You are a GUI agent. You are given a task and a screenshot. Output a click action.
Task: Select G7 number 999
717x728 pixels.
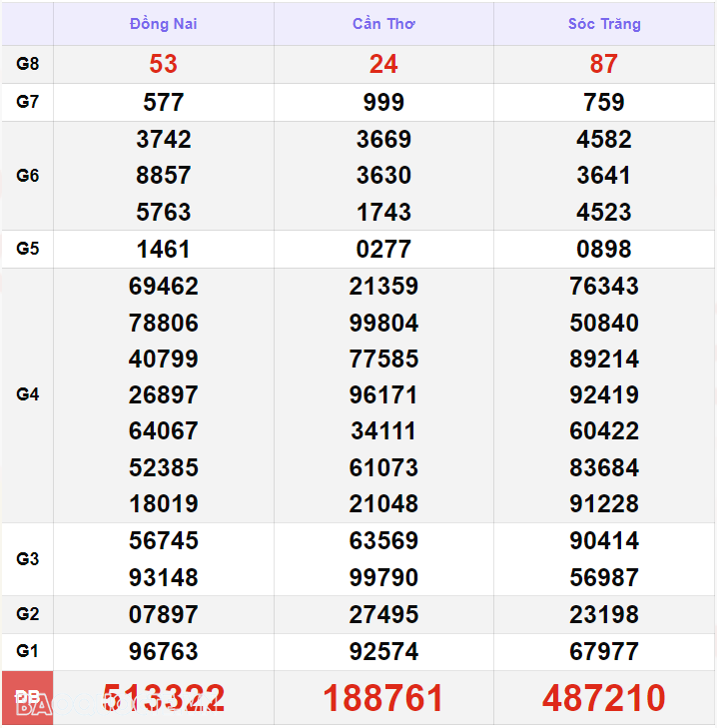click(383, 102)
